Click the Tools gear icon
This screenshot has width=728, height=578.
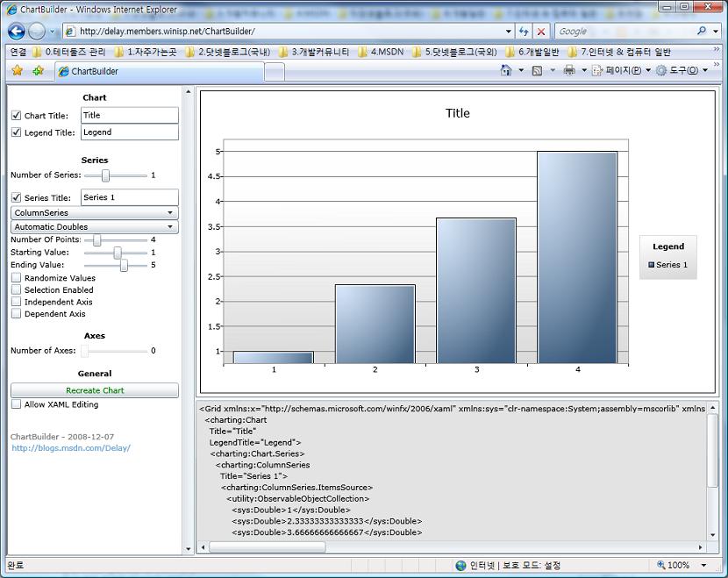[x=661, y=70]
